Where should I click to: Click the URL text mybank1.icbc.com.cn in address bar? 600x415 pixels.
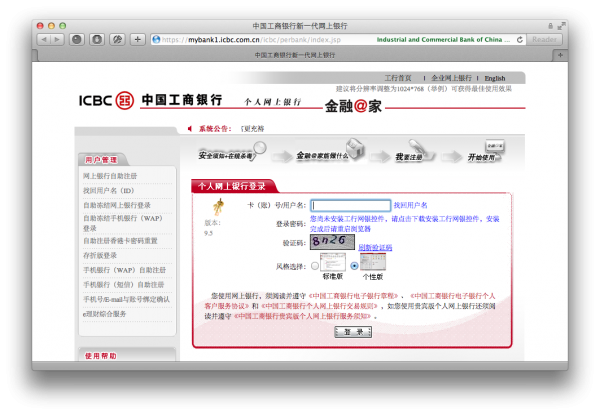pyautogui.click(x=223, y=39)
